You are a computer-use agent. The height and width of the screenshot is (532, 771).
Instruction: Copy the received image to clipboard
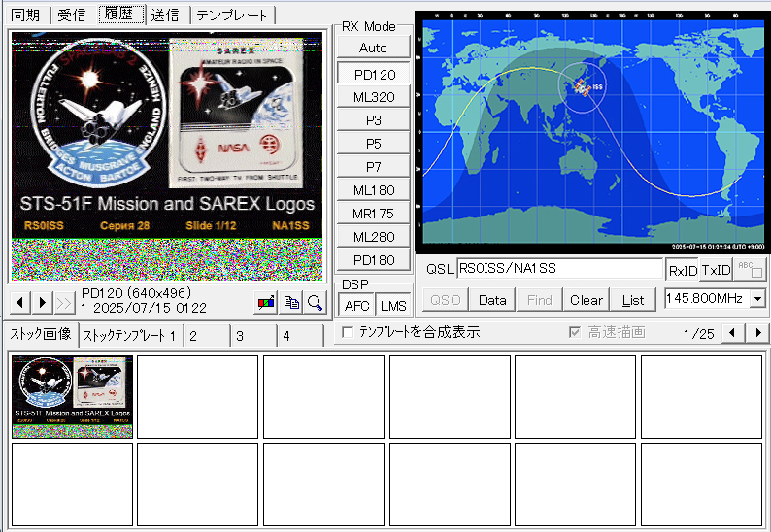click(291, 302)
